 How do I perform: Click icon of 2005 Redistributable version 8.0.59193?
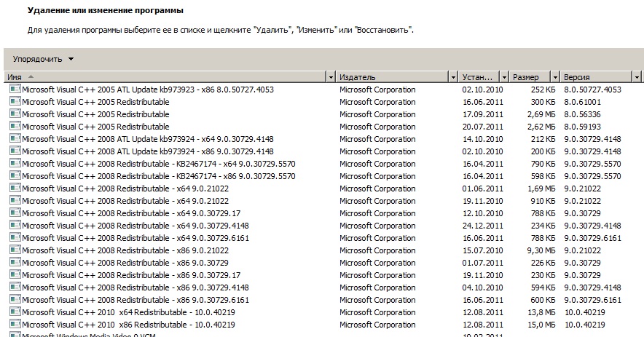click(15, 126)
